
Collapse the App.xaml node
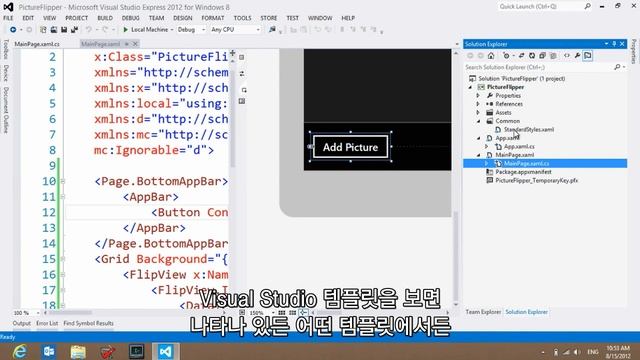tap(478, 138)
